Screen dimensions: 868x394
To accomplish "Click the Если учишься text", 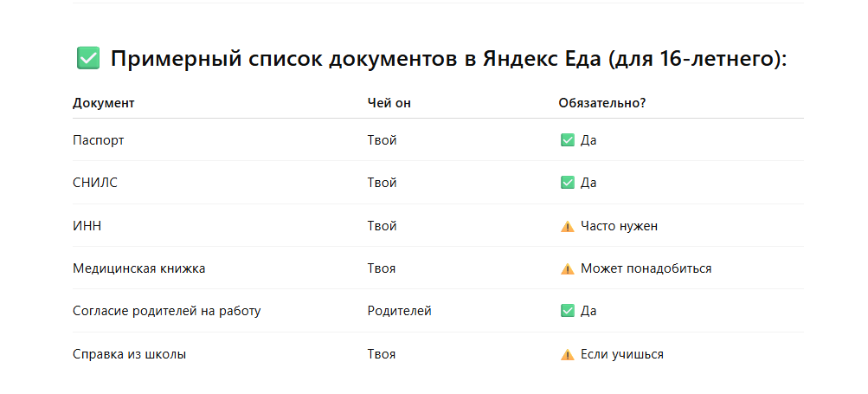I will point(622,354).
